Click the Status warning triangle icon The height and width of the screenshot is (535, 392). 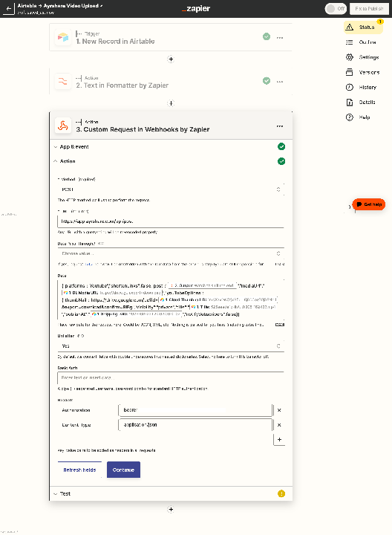tap(350, 27)
